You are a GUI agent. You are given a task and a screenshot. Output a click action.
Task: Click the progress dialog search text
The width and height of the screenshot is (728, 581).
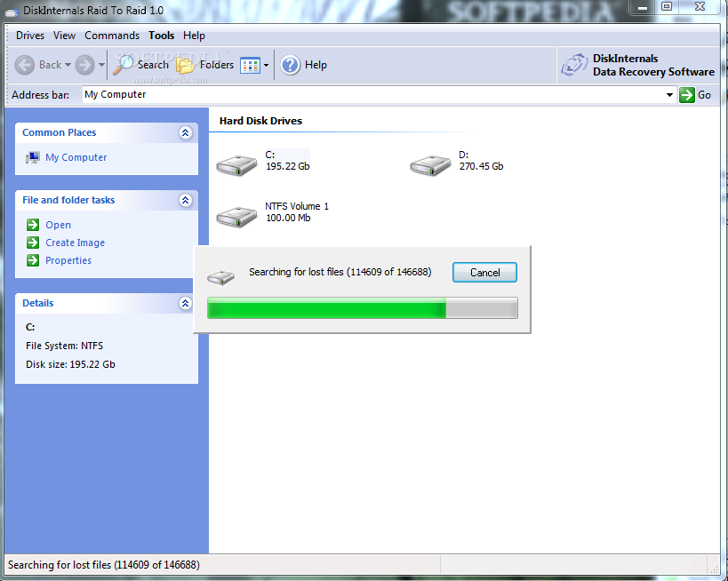[340, 272]
